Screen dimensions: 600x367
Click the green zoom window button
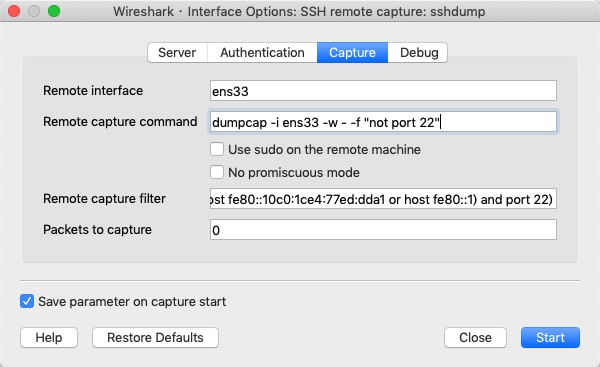pyautogui.click(x=54, y=11)
